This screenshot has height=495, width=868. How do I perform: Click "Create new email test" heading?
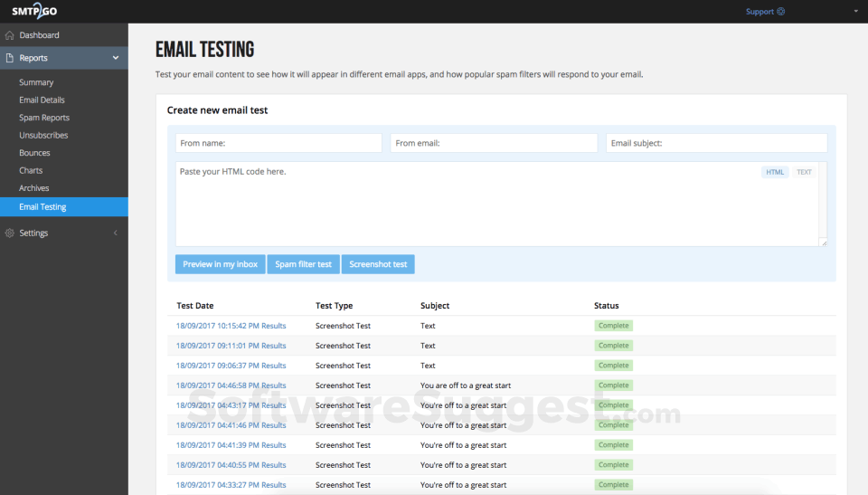click(x=217, y=110)
